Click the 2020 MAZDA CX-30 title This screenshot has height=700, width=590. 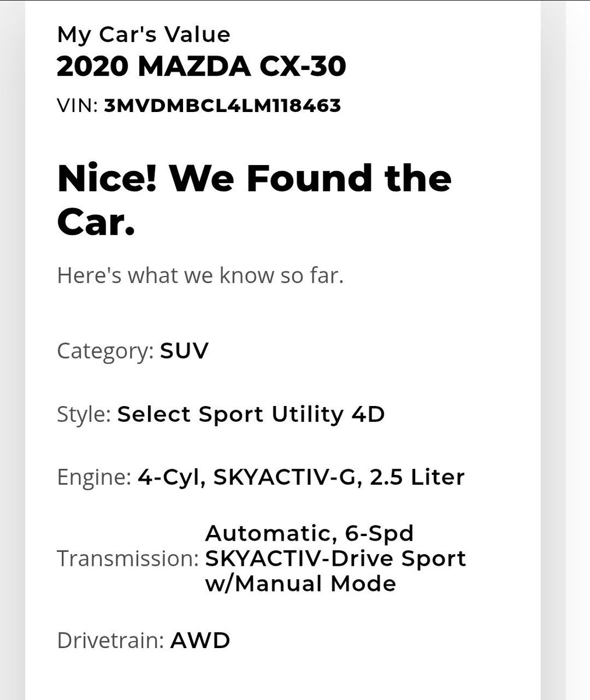tap(201, 67)
